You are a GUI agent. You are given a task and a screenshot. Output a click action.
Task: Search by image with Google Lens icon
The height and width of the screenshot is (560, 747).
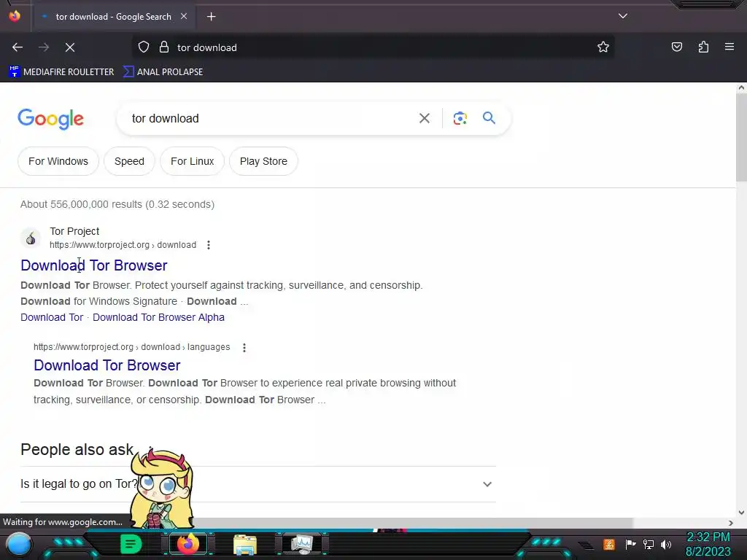point(460,118)
